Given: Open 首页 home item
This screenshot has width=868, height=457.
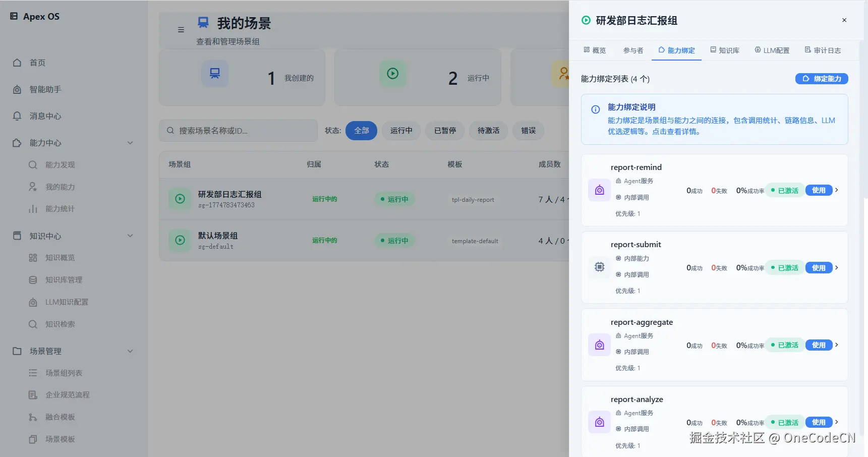Looking at the screenshot, I should (x=36, y=63).
